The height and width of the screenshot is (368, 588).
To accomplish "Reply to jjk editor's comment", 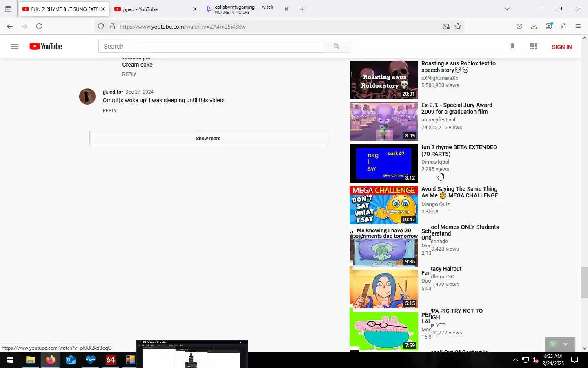I will click(109, 111).
